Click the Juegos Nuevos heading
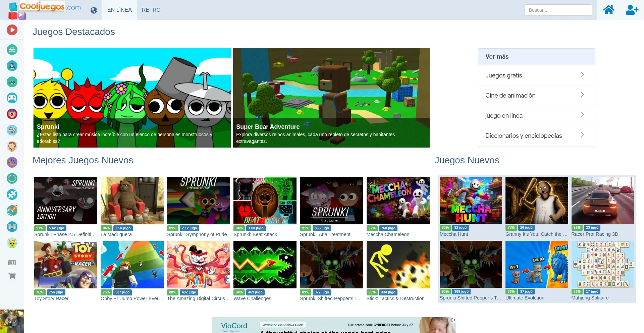The image size is (644, 333). click(467, 160)
